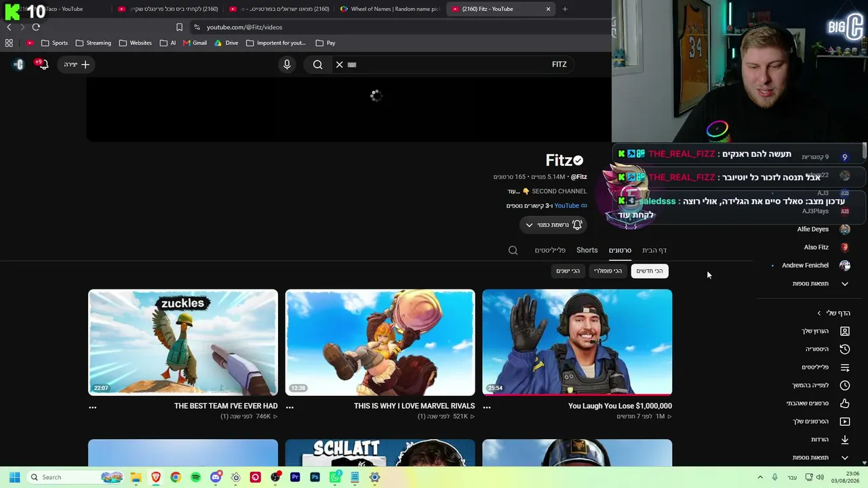The image size is (868, 488).
Task: Open the subscription notification dropdown for Fitz
Action: coord(553,225)
